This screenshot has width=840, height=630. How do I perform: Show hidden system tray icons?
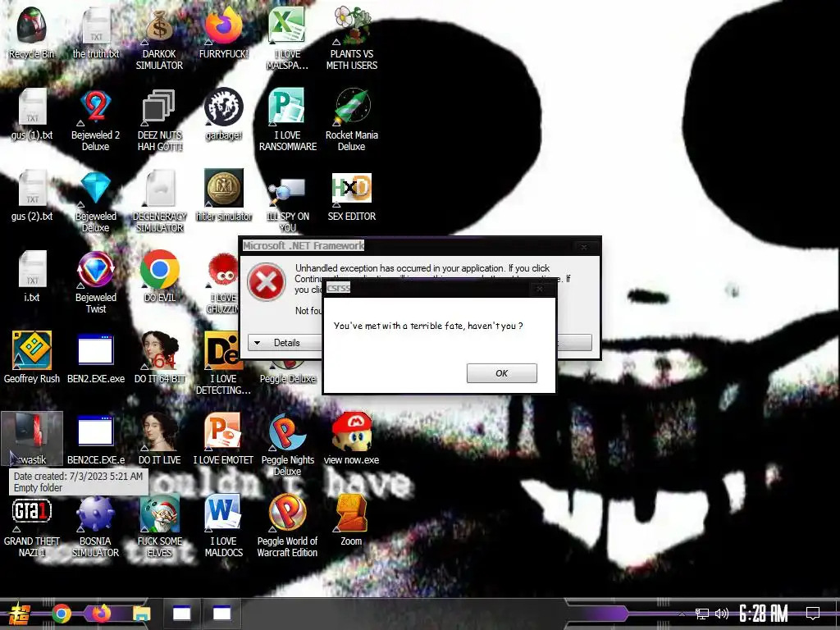682,614
